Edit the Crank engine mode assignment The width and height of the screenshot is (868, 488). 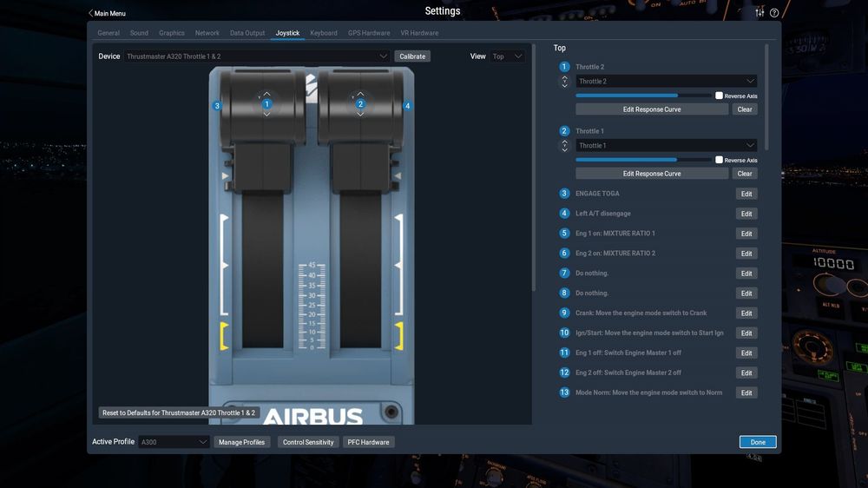[x=746, y=313]
